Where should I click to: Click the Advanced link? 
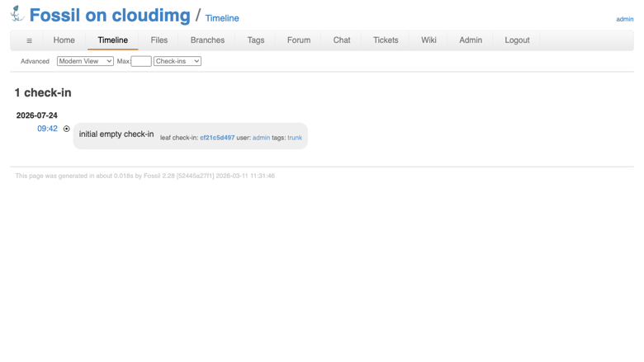(35, 61)
